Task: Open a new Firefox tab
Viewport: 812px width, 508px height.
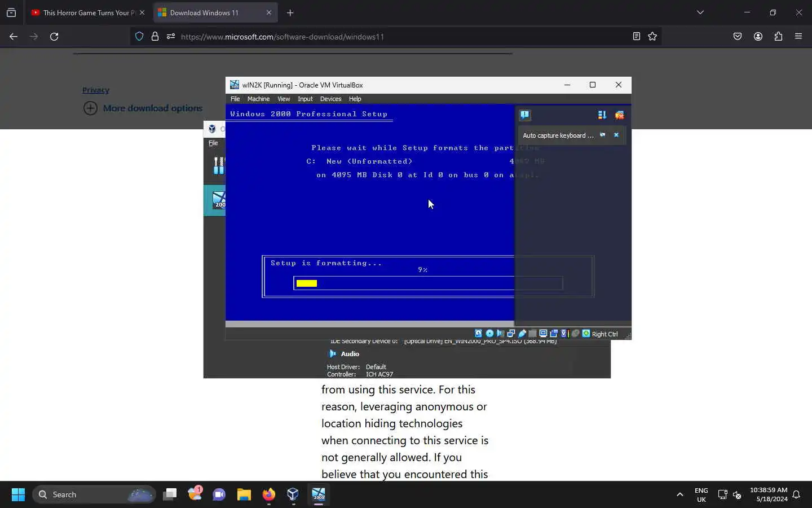Action: [290, 12]
